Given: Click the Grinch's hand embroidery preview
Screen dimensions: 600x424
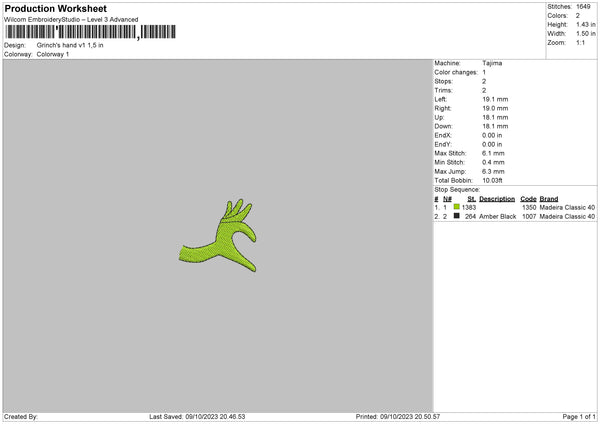Looking at the screenshot, I should pyautogui.click(x=218, y=236).
